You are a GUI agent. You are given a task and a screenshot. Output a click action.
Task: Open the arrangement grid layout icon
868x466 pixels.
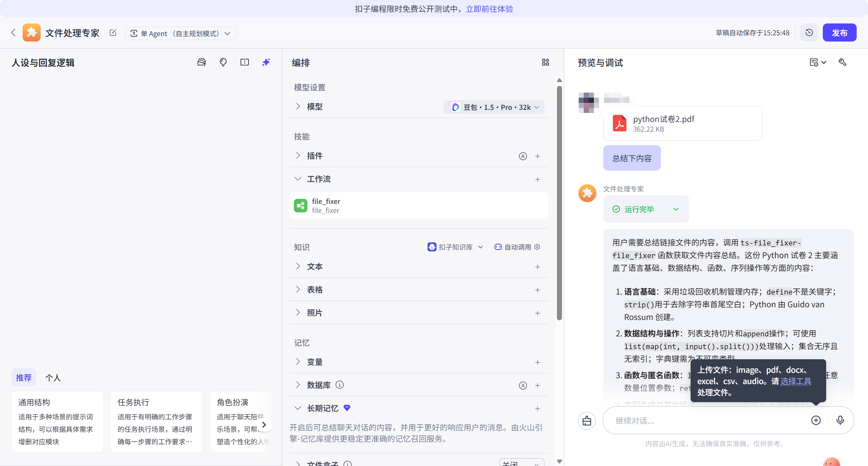pyautogui.click(x=546, y=62)
